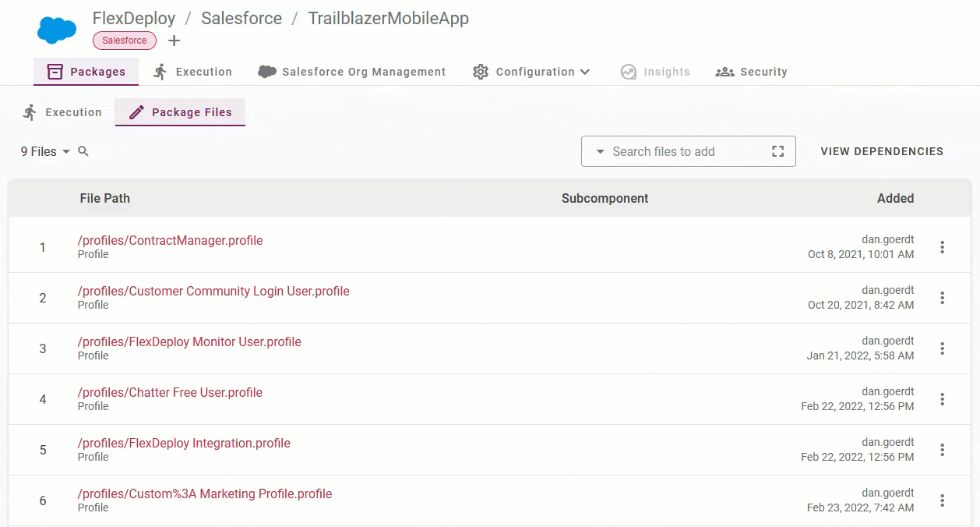Open /profiles/FlexDeploy Monitor User.profile link
The image size is (980, 527).
[189, 341]
